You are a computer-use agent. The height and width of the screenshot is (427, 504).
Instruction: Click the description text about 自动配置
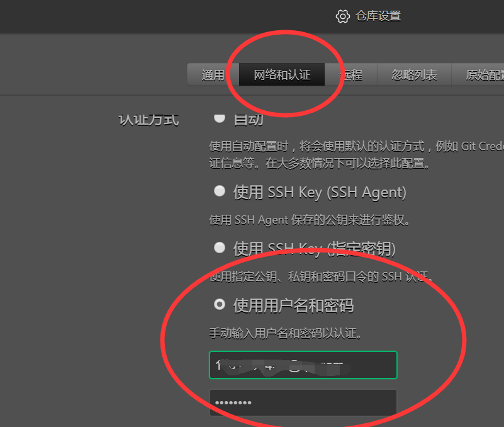tap(356, 155)
